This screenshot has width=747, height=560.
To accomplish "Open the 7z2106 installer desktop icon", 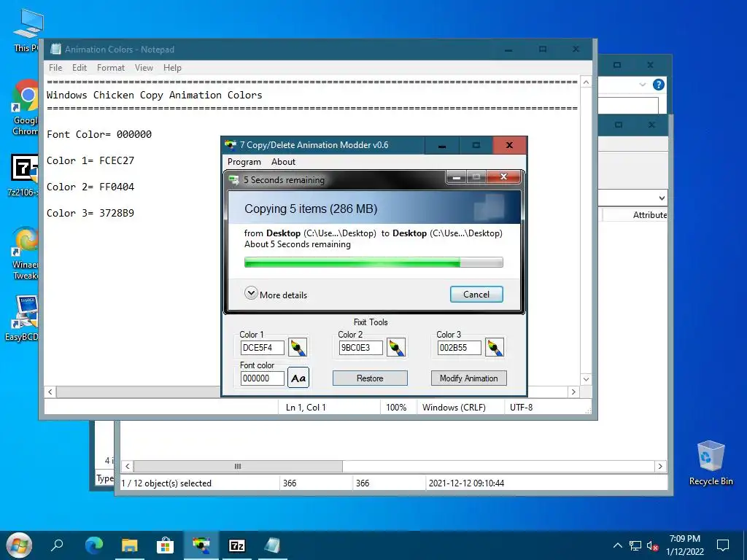I will click(23, 175).
